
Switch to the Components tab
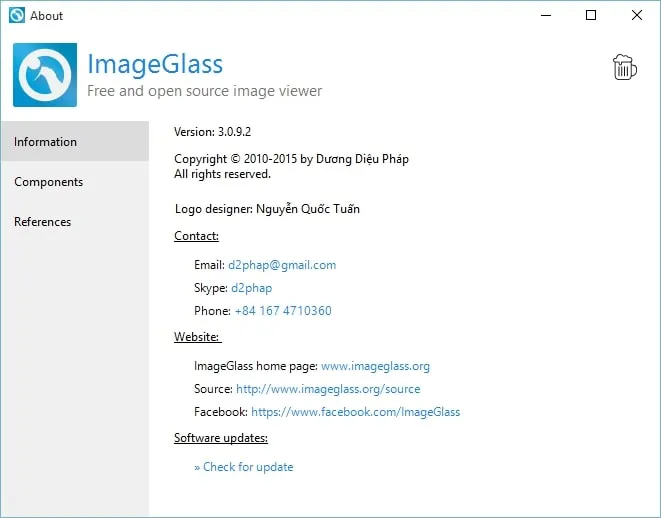point(75,182)
